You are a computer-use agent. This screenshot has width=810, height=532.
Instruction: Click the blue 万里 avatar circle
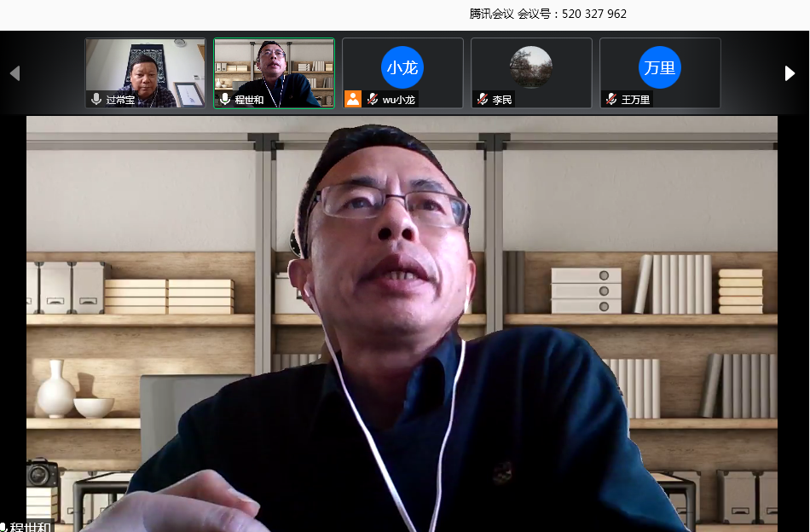tap(660, 67)
